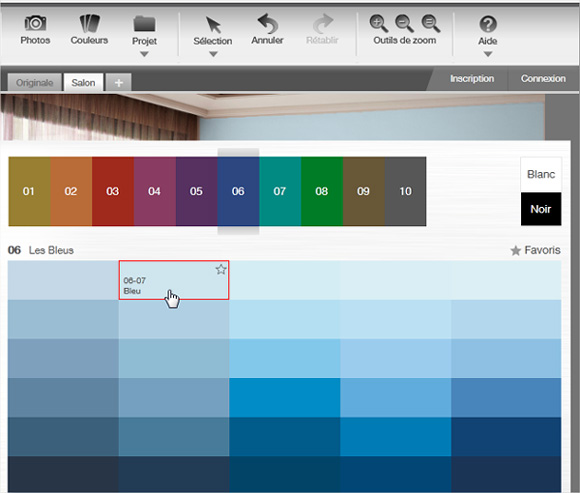Show the Favoris star list
This screenshot has height=493, width=580.
tap(535, 250)
